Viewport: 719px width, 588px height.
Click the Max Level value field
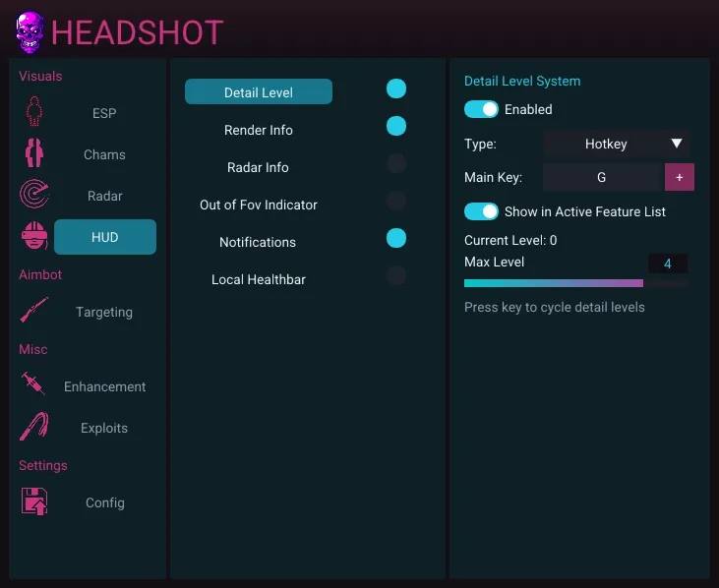point(668,264)
